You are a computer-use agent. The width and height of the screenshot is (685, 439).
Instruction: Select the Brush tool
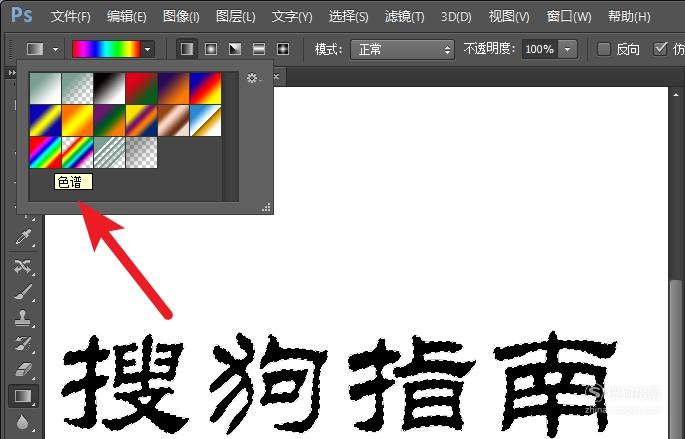[23, 292]
